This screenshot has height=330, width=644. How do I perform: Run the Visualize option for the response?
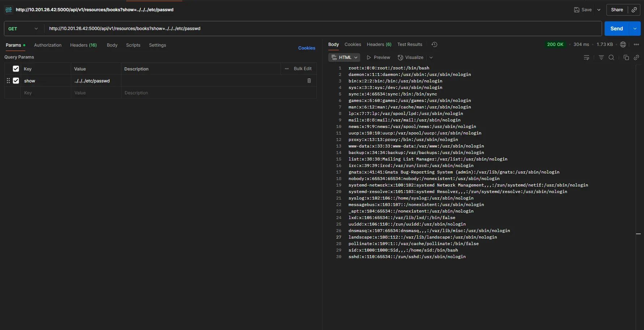coord(410,57)
